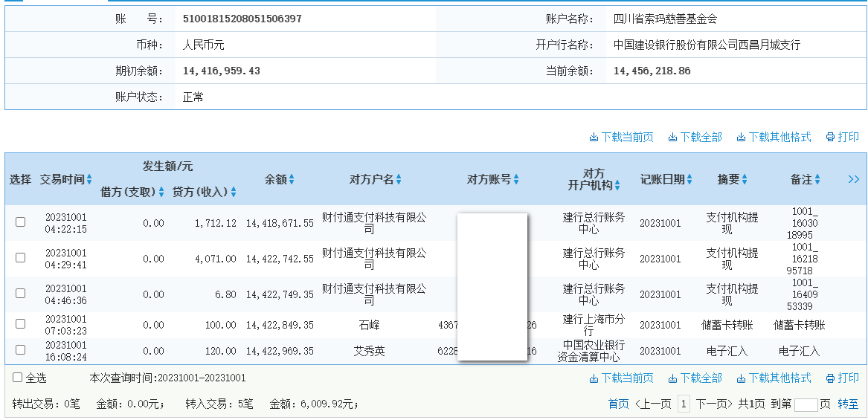Select account number 51001815208051506397

242,19
